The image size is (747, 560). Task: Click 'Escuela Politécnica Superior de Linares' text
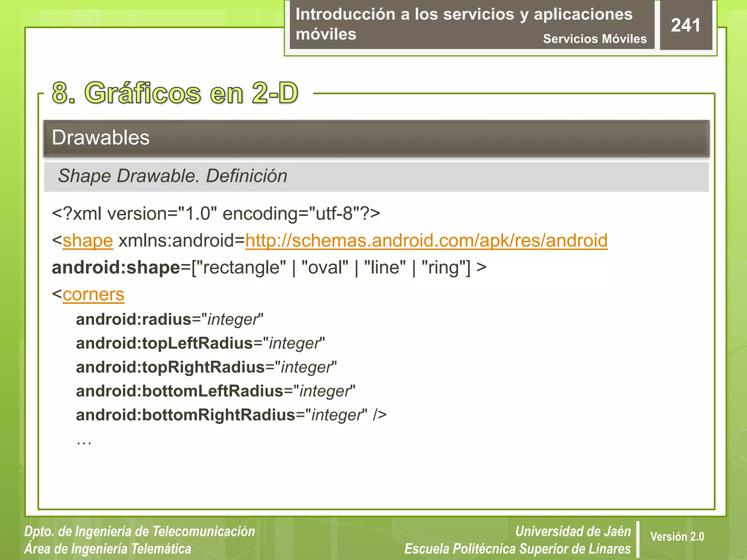point(518,549)
